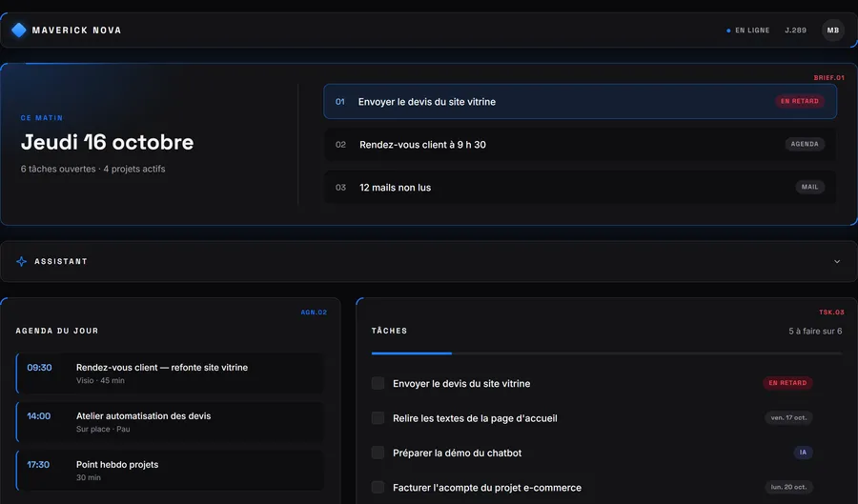Click the 'AGENDA' tag on brief item 02
Image resolution: width=858 pixels, height=504 pixels.
point(805,144)
